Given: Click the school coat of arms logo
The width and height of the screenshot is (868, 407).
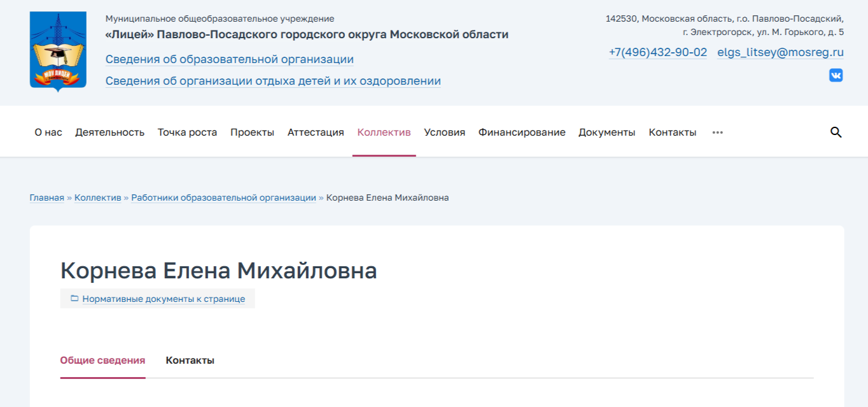Looking at the screenshot, I should click(x=58, y=52).
